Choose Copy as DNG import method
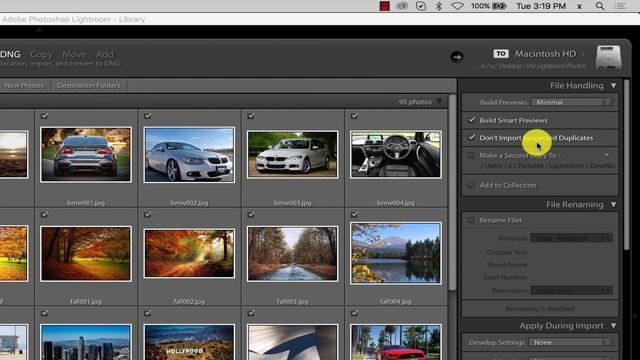 [x=10, y=54]
